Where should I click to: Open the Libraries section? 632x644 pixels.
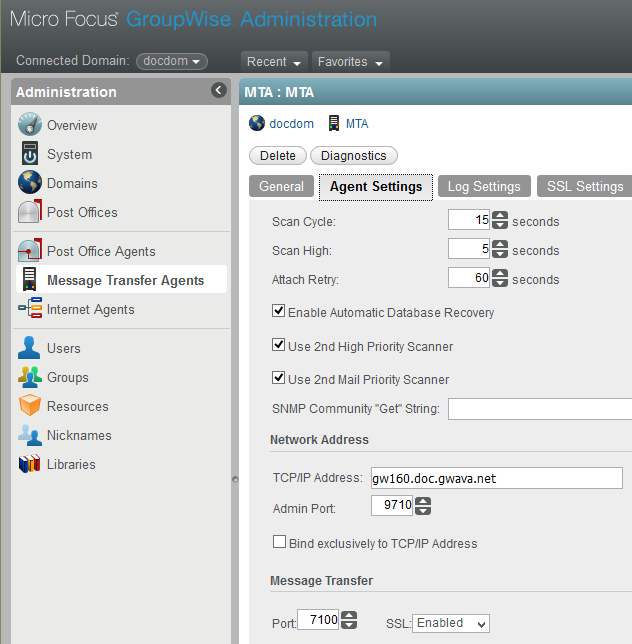(x=71, y=464)
